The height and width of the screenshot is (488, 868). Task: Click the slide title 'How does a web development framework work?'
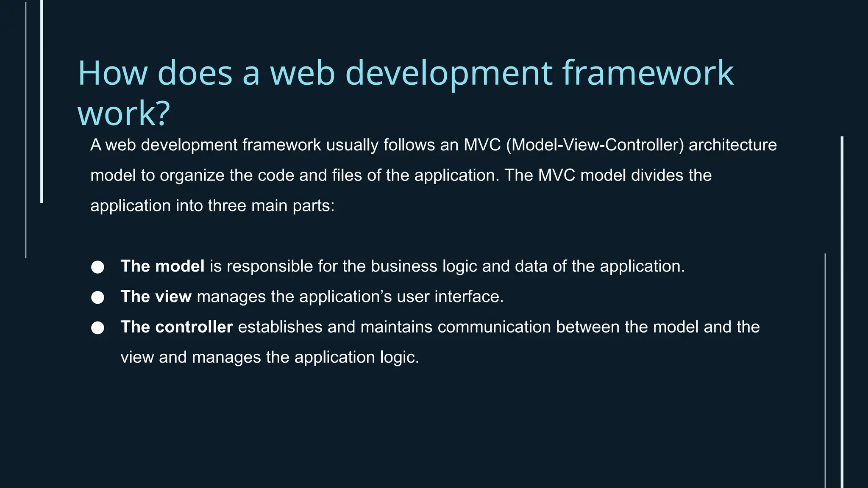coord(406,93)
